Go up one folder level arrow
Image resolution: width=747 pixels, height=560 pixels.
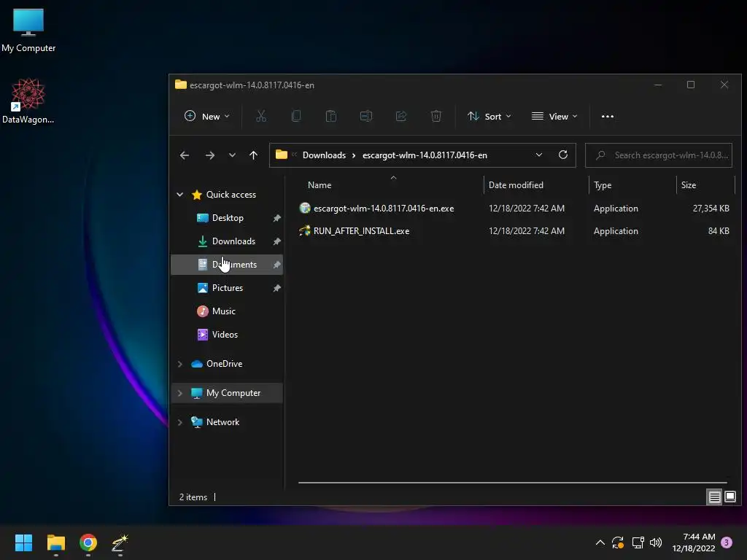pos(253,155)
